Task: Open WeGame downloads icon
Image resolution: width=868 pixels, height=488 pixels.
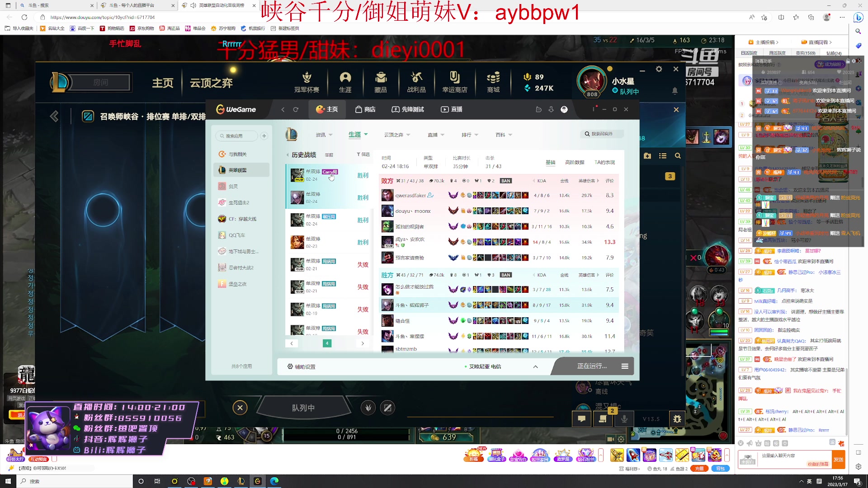Action: click(551, 109)
